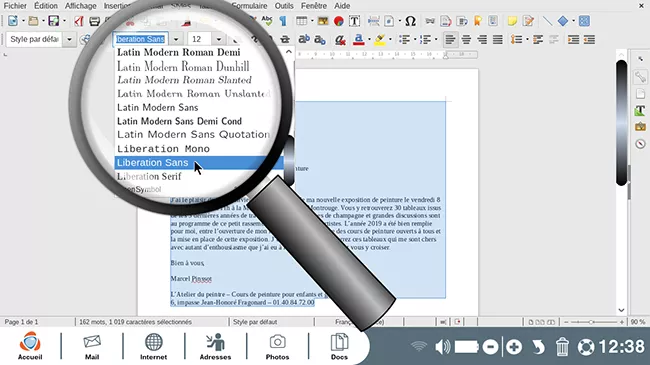Open the font color red A icon
This screenshot has height=365, width=650.
(359, 39)
